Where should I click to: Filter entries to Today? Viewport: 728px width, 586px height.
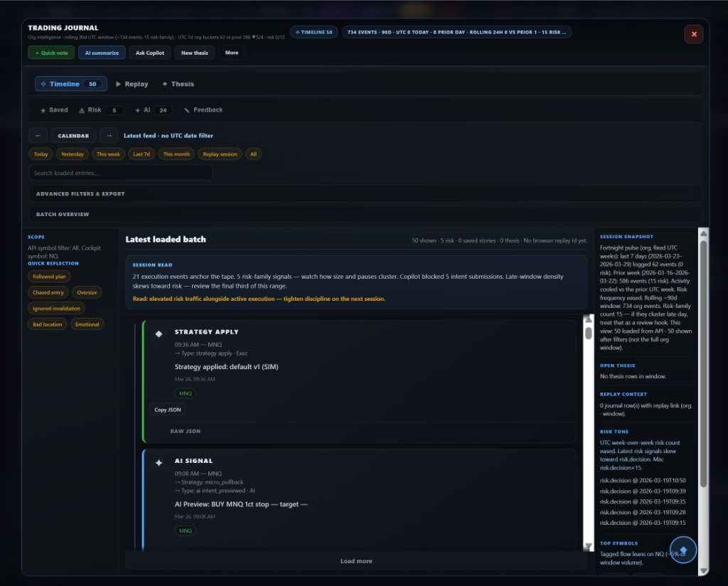point(41,154)
